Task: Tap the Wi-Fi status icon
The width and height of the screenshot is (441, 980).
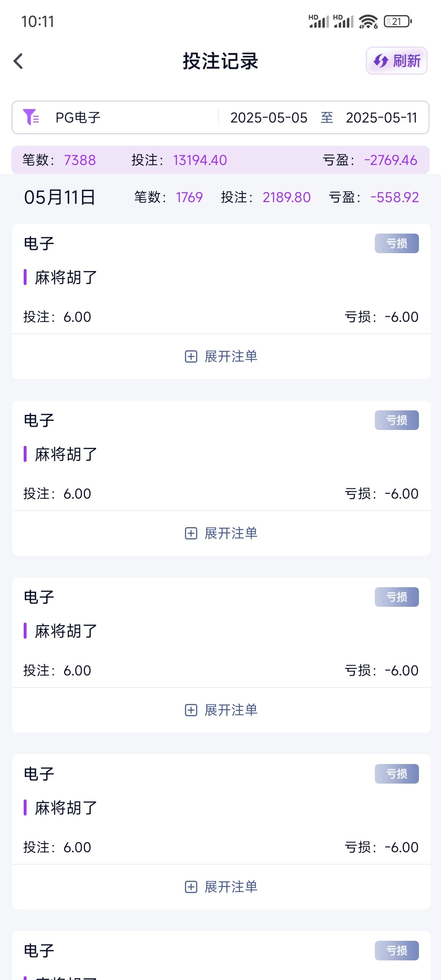Action: click(x=368, y=21)
